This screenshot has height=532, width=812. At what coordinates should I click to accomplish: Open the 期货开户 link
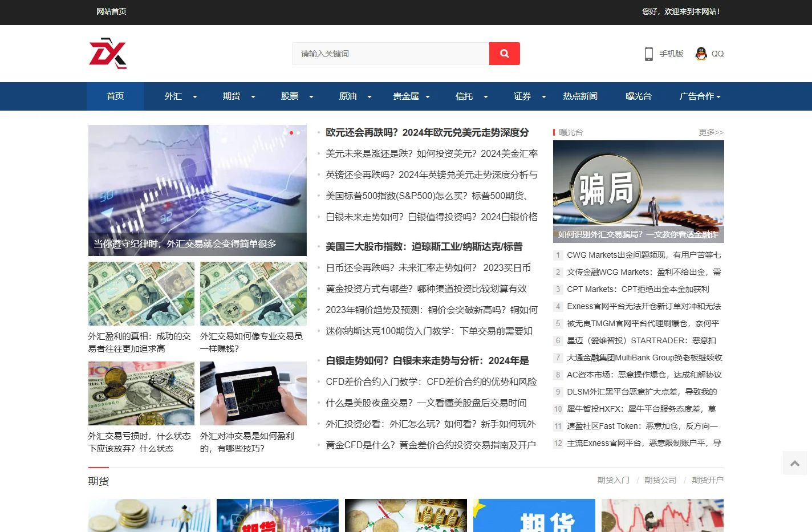708,480
